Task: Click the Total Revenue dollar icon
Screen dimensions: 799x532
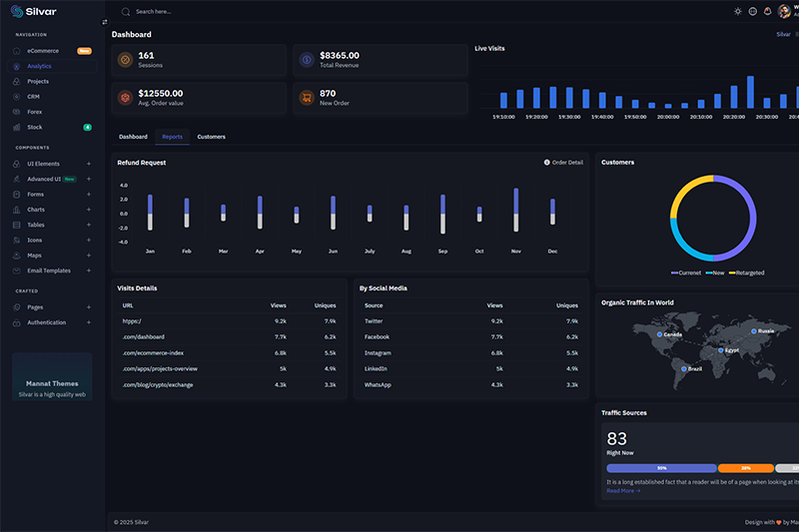Action: pos(307,60)
